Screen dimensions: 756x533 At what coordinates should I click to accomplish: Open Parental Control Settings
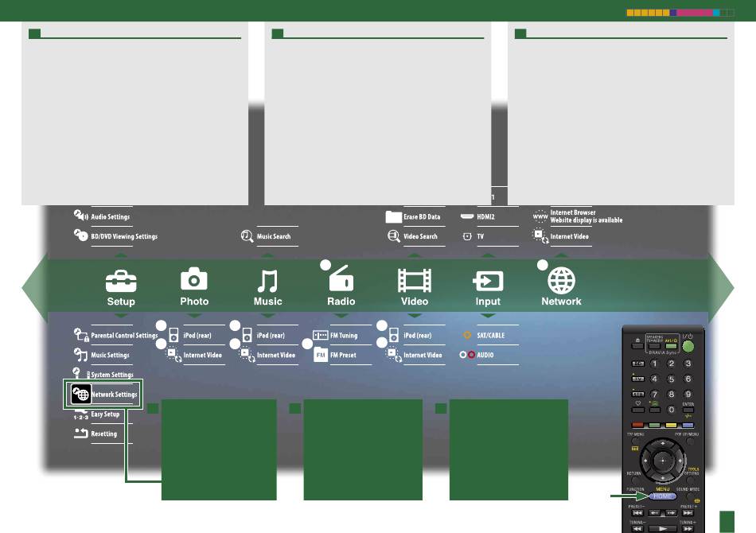click(115, 335)
